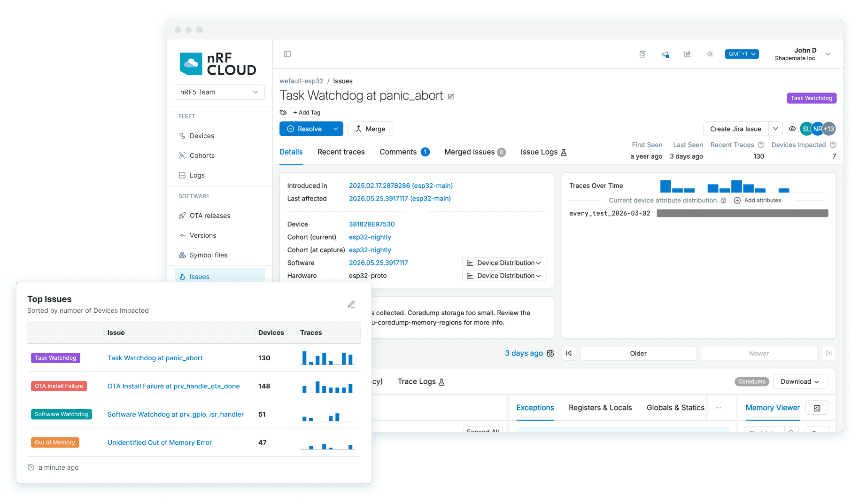859x504 pixels.
Task: Open the clipboard icon in top bar
Action: [642, 54]
